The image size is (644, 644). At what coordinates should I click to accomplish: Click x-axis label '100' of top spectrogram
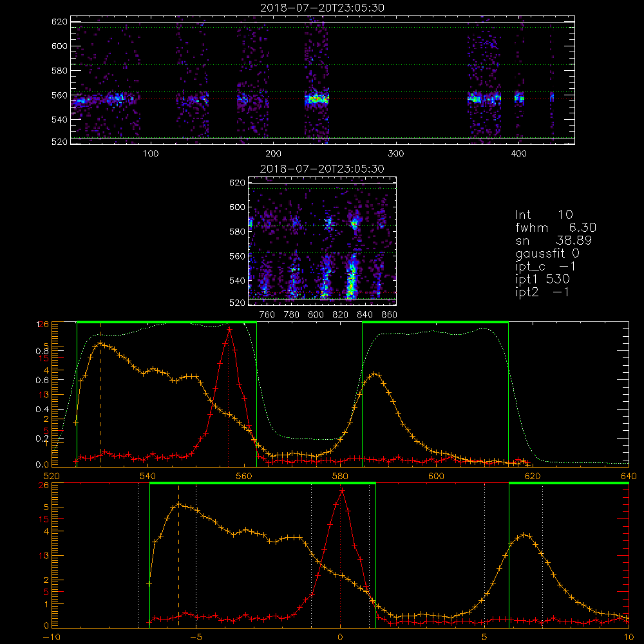click(151, 154)
